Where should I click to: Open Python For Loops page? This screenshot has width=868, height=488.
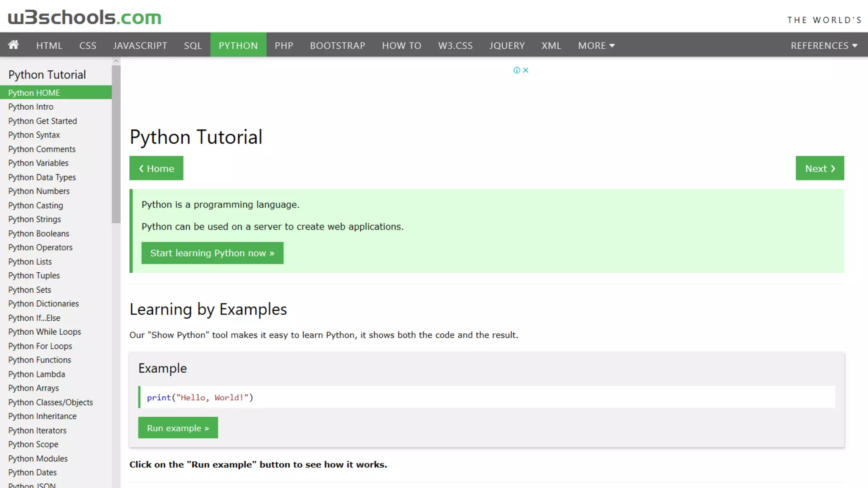pos(56,346)
